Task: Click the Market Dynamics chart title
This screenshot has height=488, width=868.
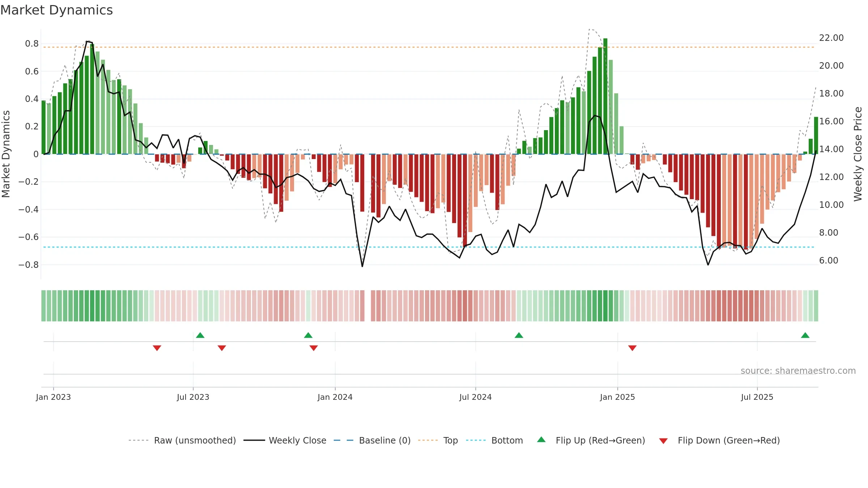Action: point(56,10)
